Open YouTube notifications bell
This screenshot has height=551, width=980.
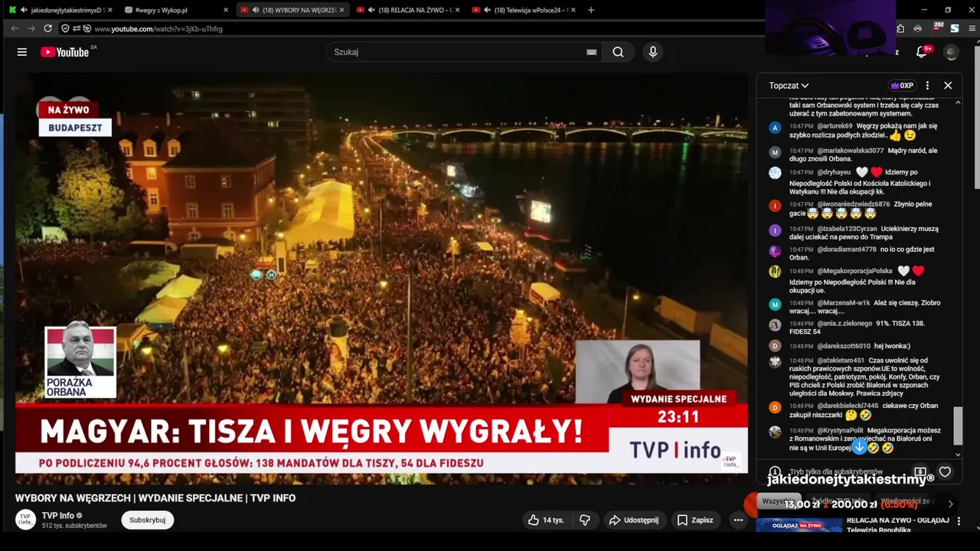pyautogui.click(x=922, y=52)
